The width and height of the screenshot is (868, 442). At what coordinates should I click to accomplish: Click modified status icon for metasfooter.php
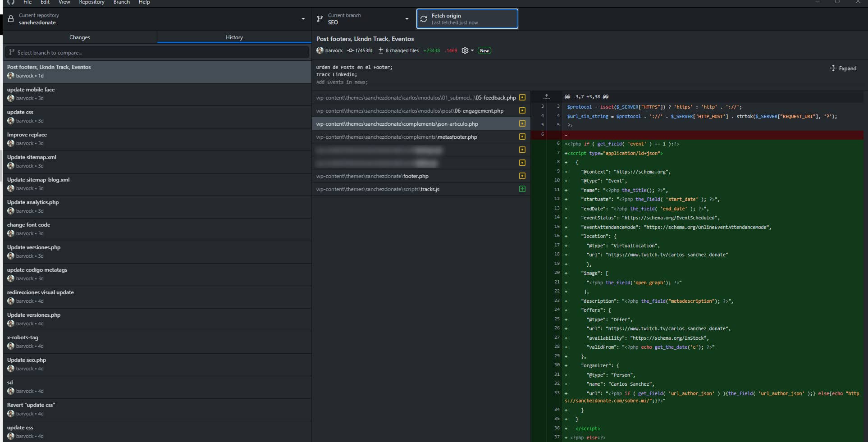[522, 137]
